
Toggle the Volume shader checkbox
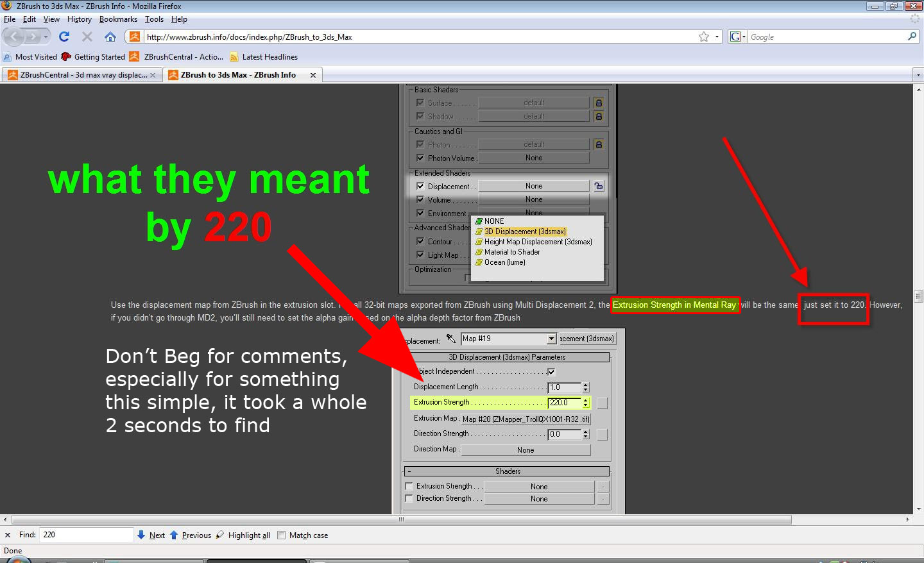pos(420,199)
